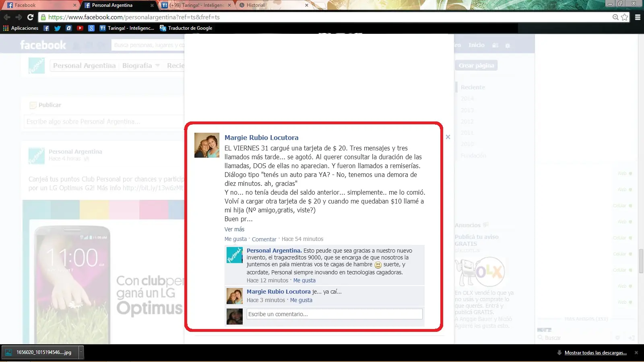Image resolution: width=644 pixels, height=362 pixels.
Task: Click Comentar under the post
Action: [264, 239]
